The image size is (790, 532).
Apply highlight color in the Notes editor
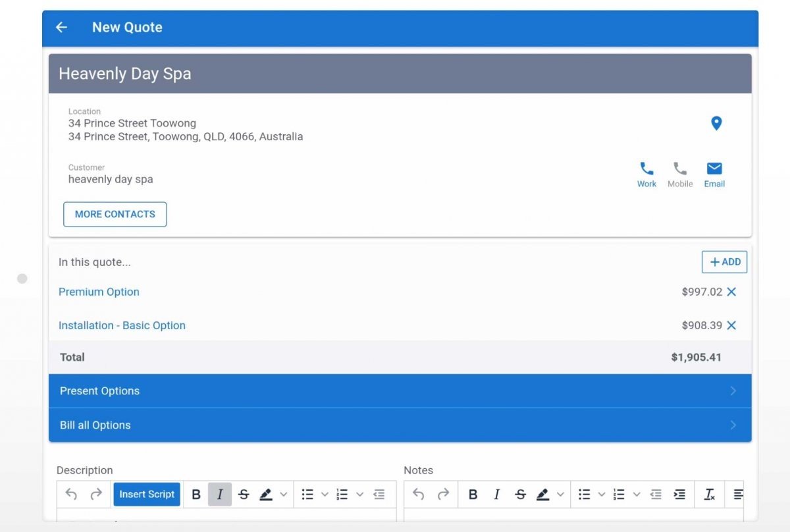[542, 494]
